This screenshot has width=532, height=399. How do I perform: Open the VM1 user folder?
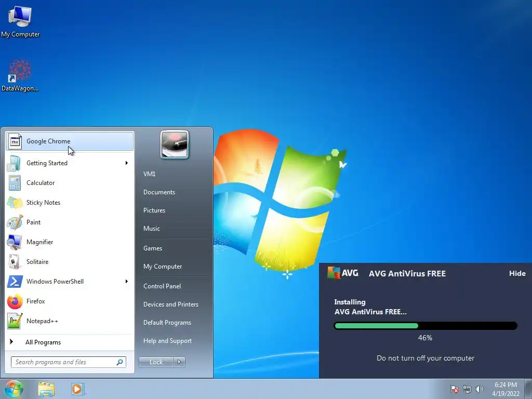(149, 174)
